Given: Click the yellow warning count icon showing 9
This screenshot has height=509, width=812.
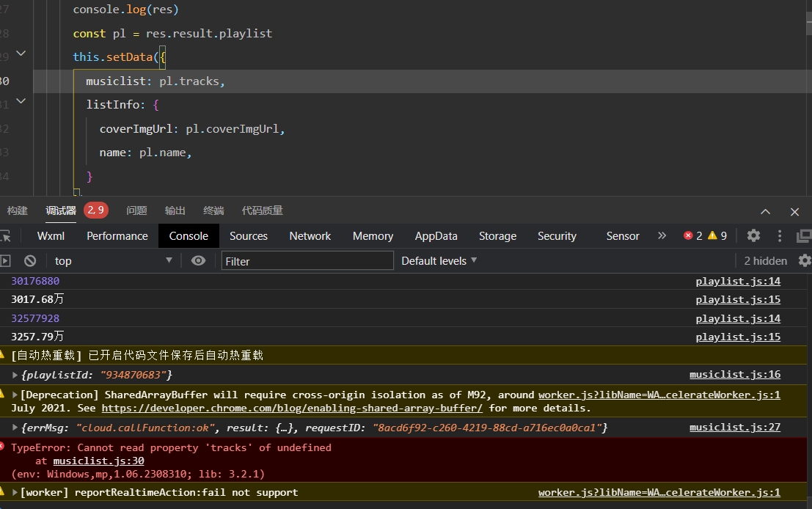Looking at the screenshot, I should (x=712, y=235).
